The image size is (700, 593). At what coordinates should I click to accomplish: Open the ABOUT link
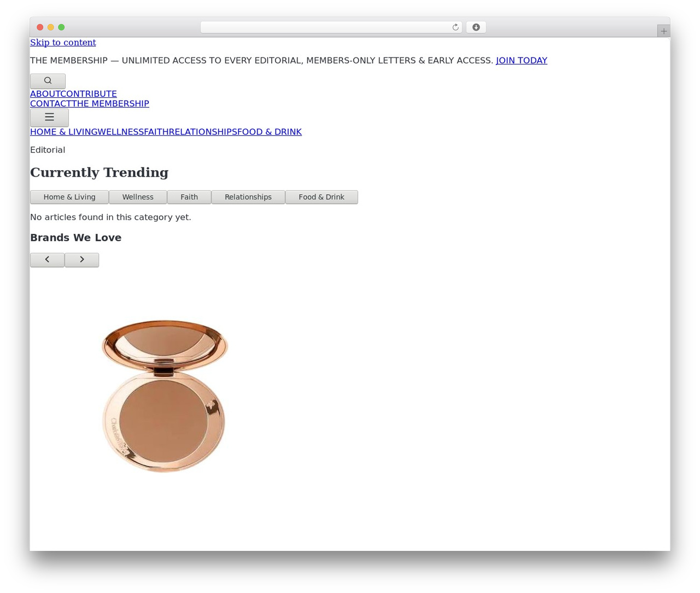tap(45, 94)
